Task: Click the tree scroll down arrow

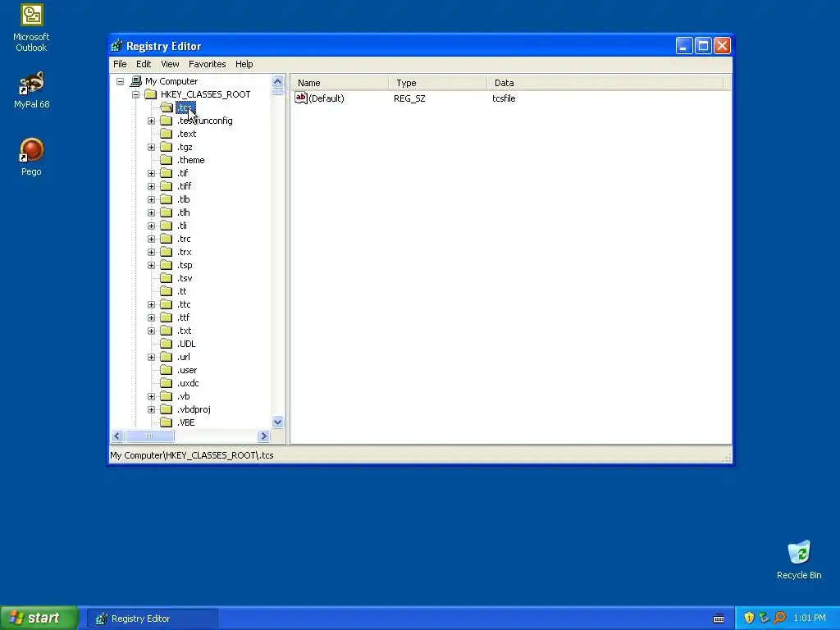Action: (x=277, y=422)
